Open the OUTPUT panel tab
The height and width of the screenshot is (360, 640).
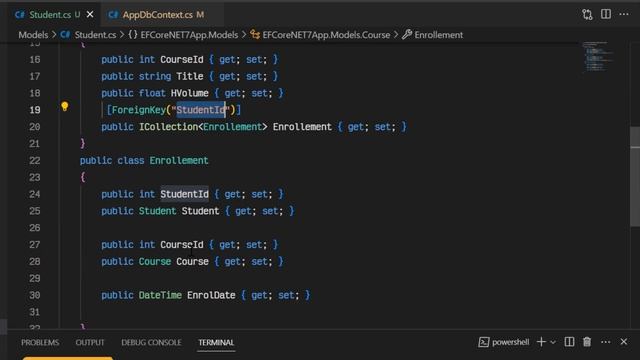90,342
